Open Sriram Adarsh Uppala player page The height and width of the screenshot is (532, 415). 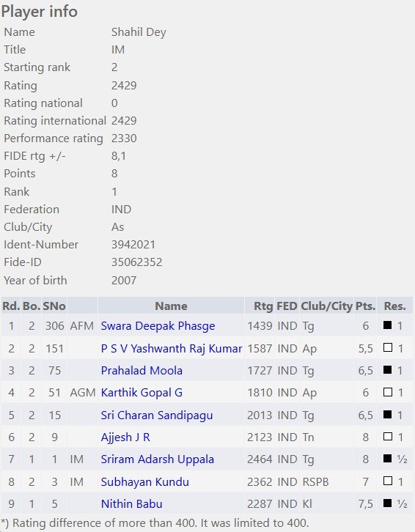pos(157,459)
